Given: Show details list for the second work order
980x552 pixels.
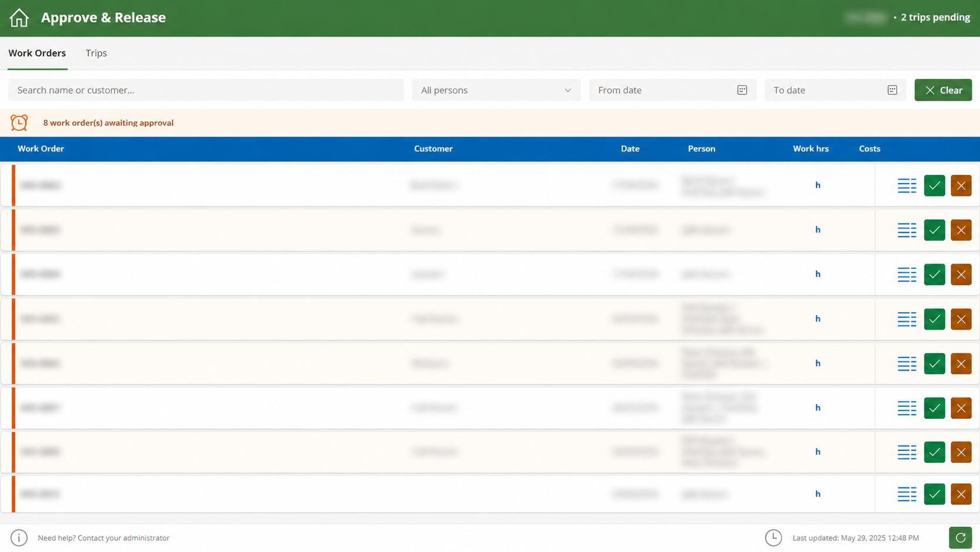Looking at the screenshot, I should pos(907,230).
